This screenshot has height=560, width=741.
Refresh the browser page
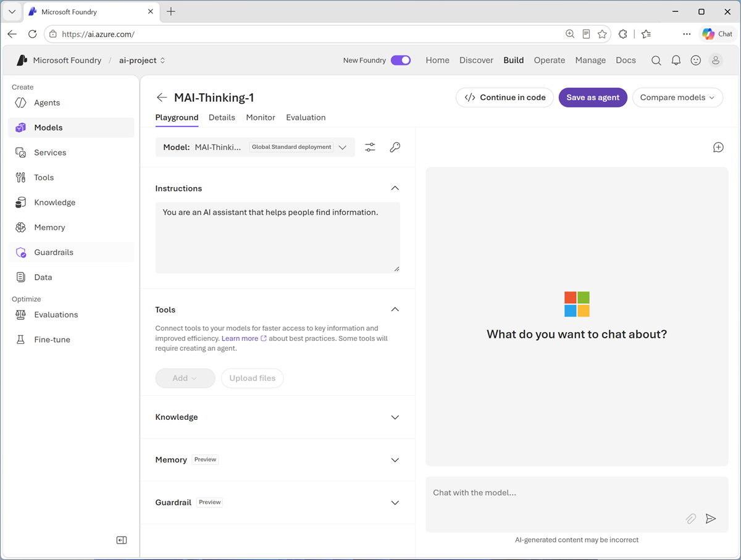click(x=33, y=34)
